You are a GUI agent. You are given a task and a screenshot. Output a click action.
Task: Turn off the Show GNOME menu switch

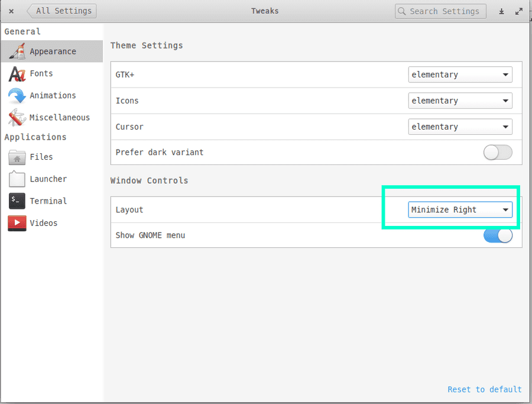coord(498,235)
